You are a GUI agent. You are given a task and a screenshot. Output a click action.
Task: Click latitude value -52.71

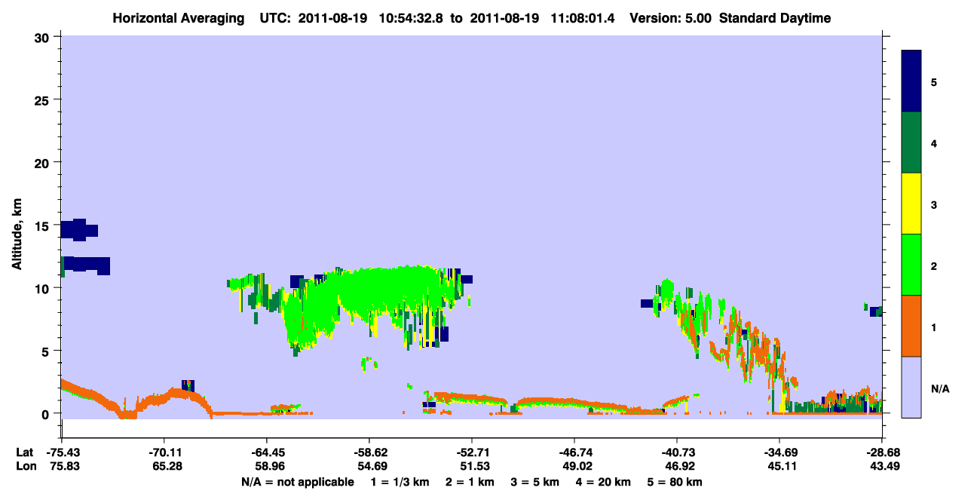pyautogui.click(x=472, y=452)
